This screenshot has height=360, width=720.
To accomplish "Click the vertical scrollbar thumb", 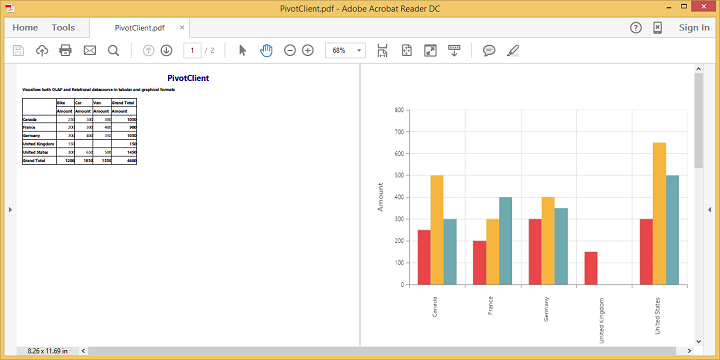I will click(x=698, y=120).
